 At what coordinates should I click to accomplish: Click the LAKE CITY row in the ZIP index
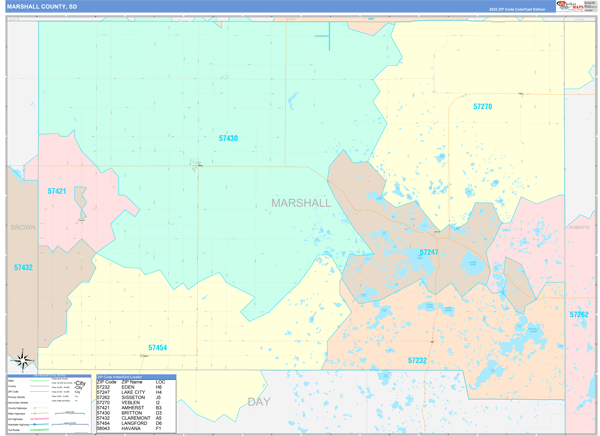click(x=135, y=392)
